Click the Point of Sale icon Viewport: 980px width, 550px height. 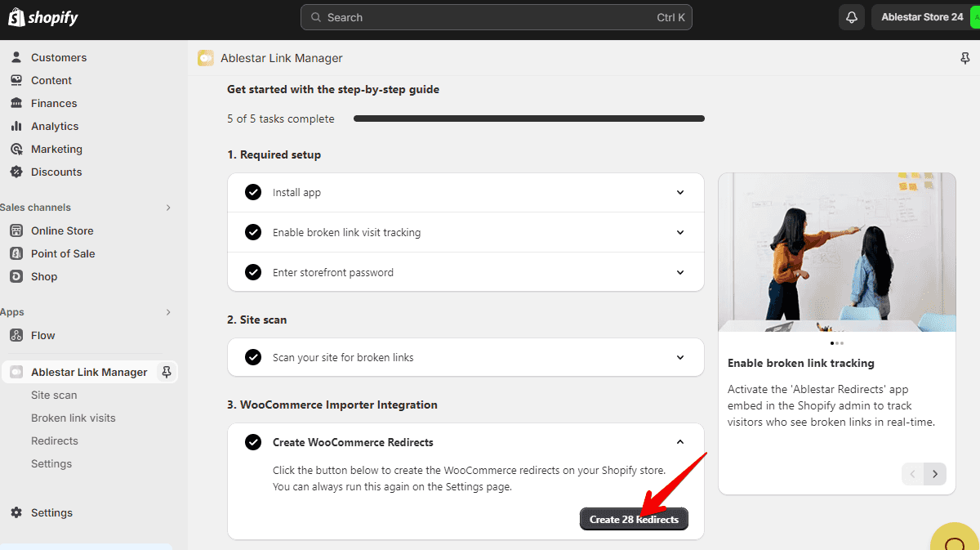[x=16, y=253]
